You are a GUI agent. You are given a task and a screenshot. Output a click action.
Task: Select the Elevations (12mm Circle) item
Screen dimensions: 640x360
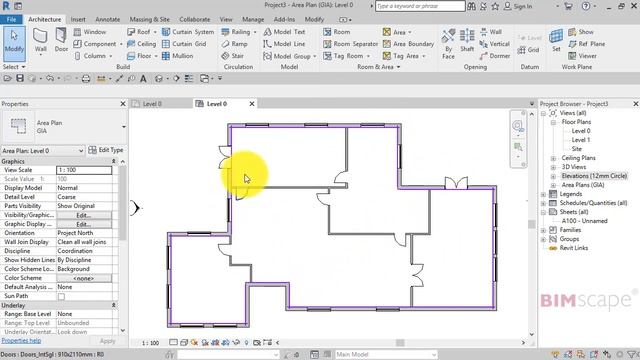[594, 176]
